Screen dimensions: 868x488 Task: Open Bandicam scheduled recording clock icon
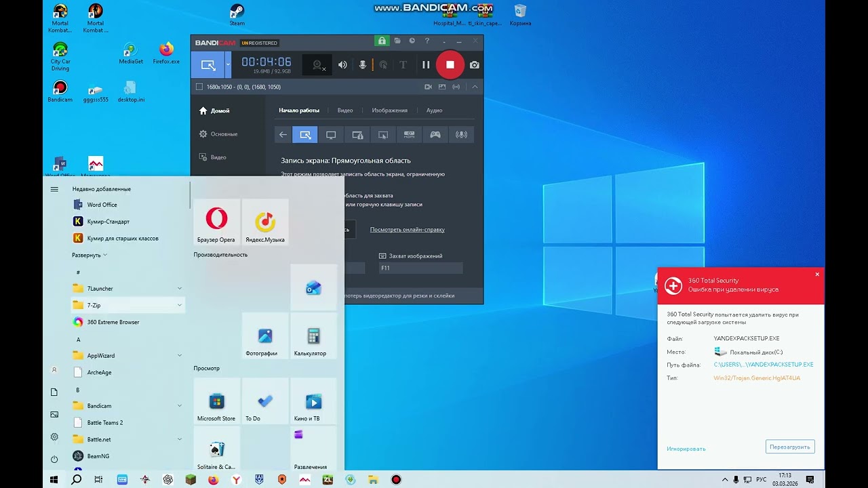coord(412,41)
